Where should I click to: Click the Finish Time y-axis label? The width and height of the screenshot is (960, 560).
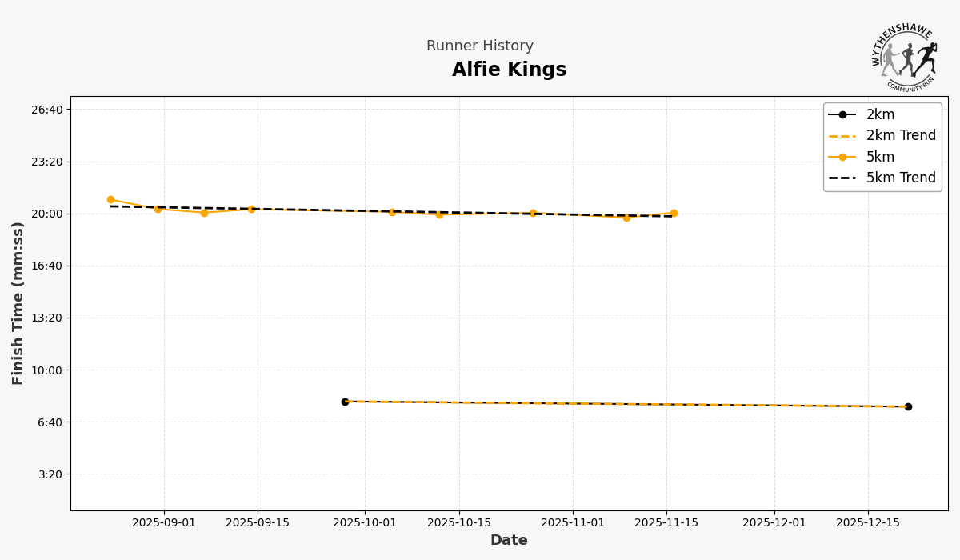[18, 303]
